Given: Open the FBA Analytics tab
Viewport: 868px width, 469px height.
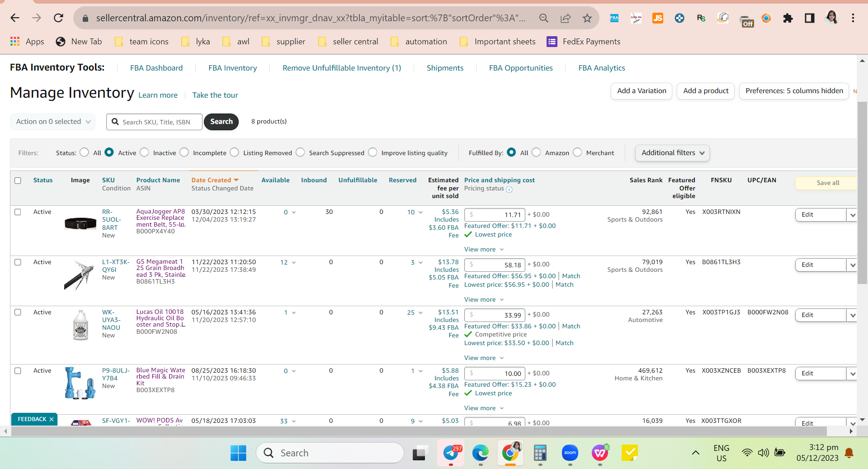Looking at the screenshot, I should coord(602,68).
